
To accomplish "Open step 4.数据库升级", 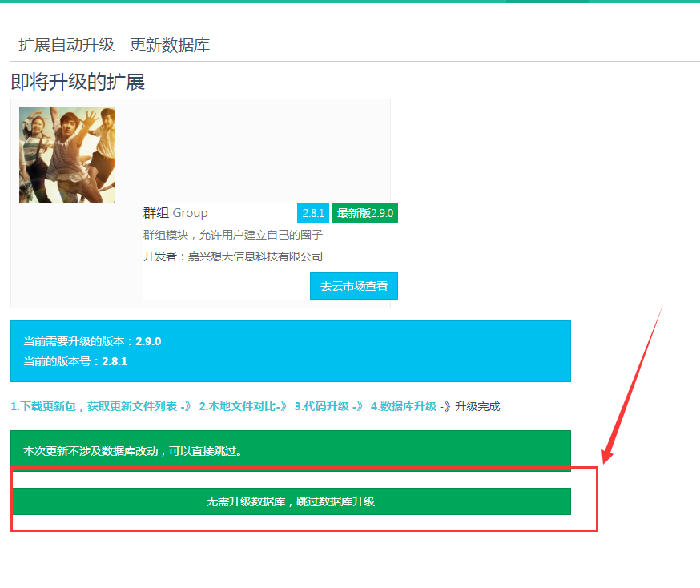I will (x=404, y=406).
